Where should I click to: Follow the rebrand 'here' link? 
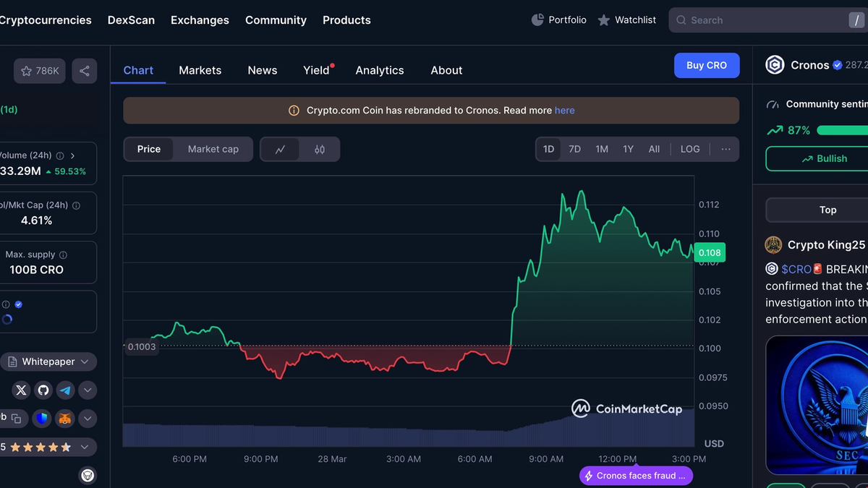click(x=565, y=111)
